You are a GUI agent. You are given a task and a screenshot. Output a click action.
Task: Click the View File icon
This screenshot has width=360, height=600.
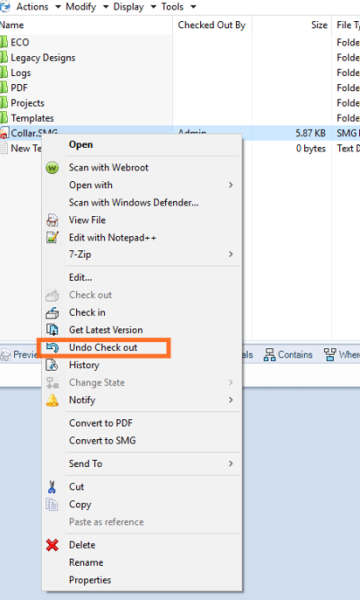(52, 220)
